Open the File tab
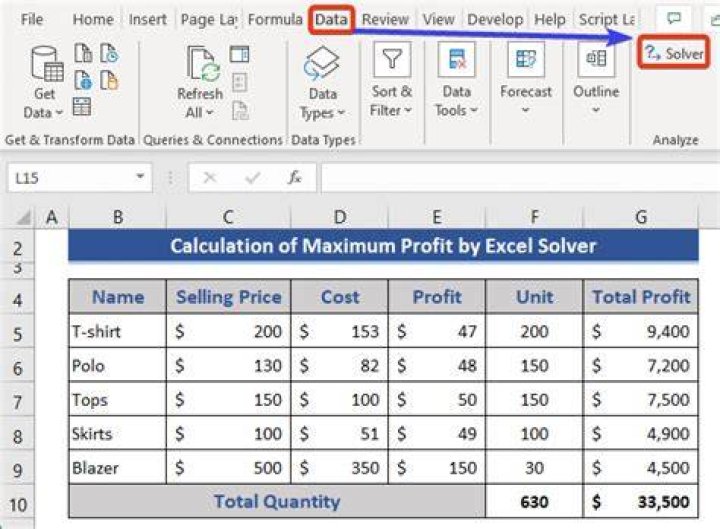720x529 pixels. click(32, 19)
